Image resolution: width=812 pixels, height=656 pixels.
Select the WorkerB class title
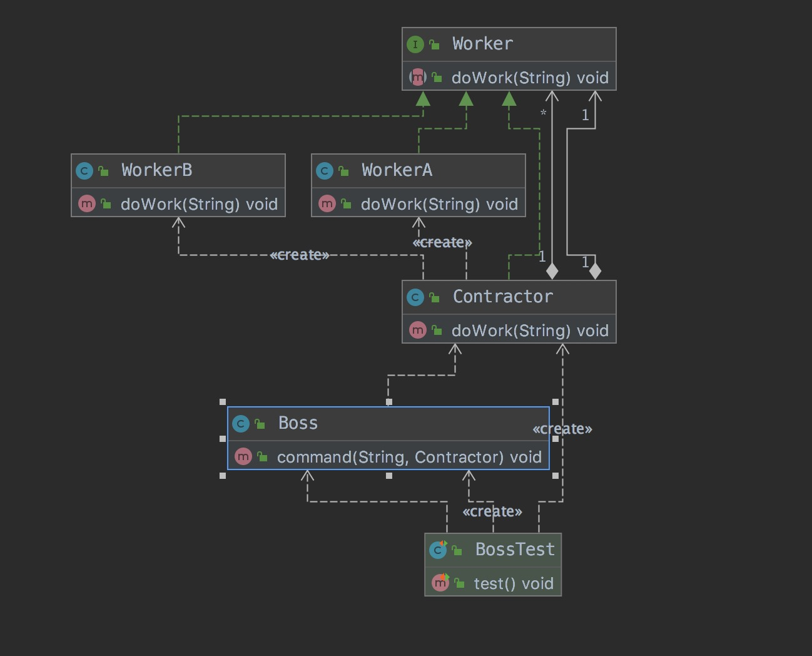[x=156, y=170]
